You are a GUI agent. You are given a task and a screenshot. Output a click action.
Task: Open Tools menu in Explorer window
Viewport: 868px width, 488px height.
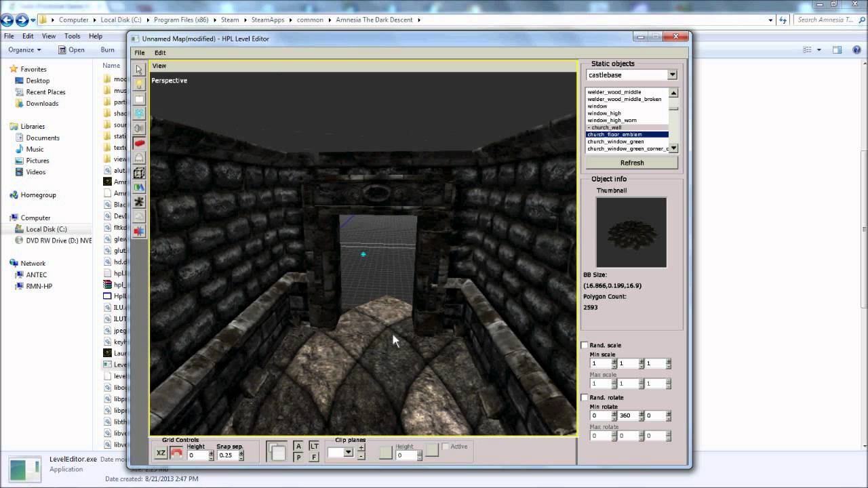pyautogui.click(x=72, y=36)
